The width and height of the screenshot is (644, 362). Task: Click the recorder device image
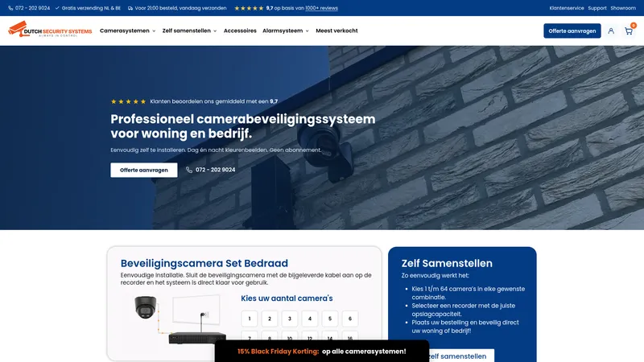pos(197,338)
